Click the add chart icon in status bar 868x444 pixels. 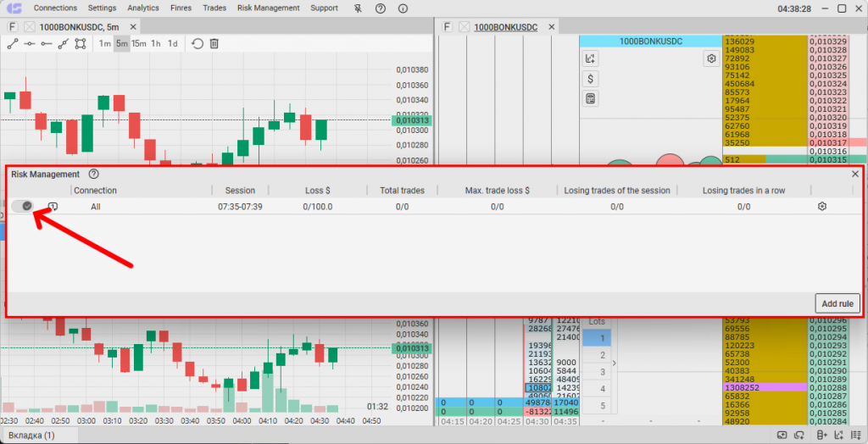838,435
